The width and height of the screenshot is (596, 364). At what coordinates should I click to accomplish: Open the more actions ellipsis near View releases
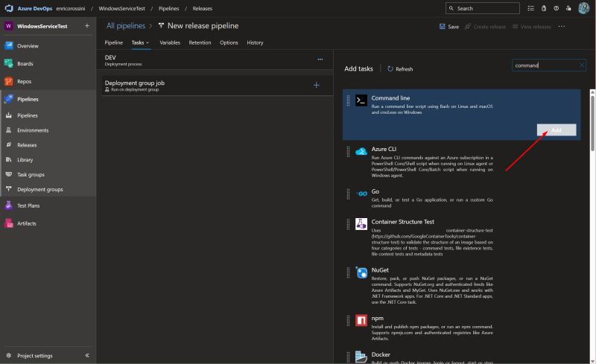click(562, 27)
